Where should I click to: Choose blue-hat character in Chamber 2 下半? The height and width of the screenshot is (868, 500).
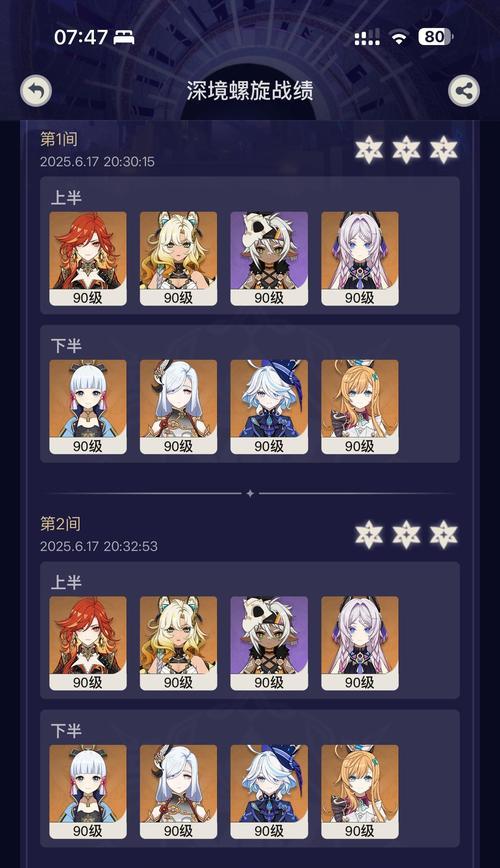[x=269, y=792]
